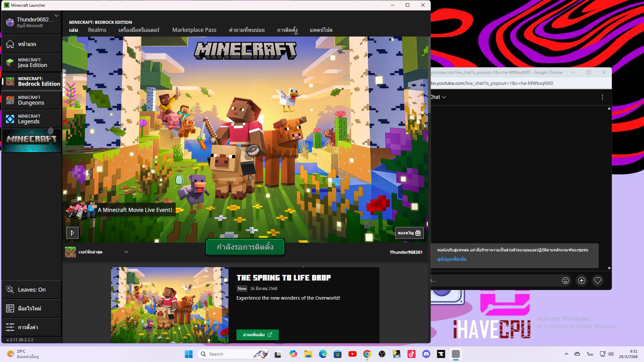Open the YouTube taskbar icon
The width and height of the screenshot is (644, 362).
point(353,354)
